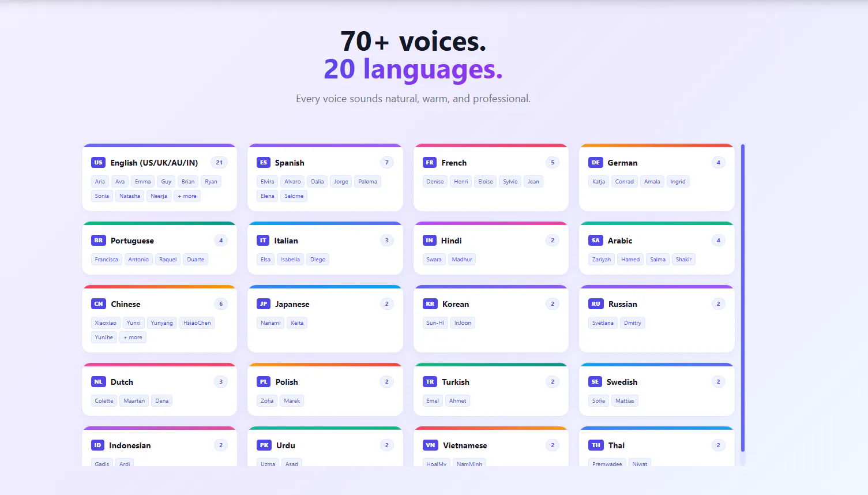Click the PK badge next to Urdu

tap(264, 445)
